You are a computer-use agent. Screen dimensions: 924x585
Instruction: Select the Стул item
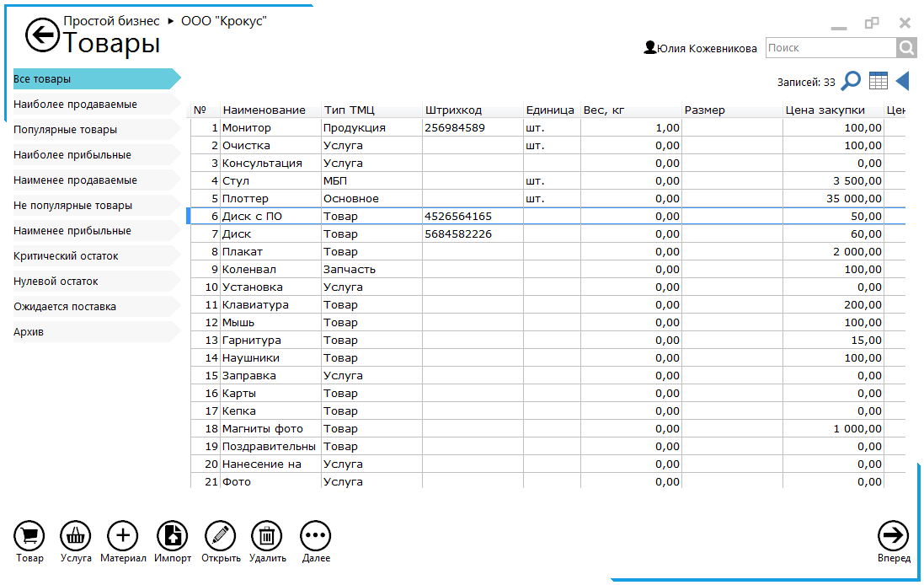pyautogui.click(x=548, y=181)
